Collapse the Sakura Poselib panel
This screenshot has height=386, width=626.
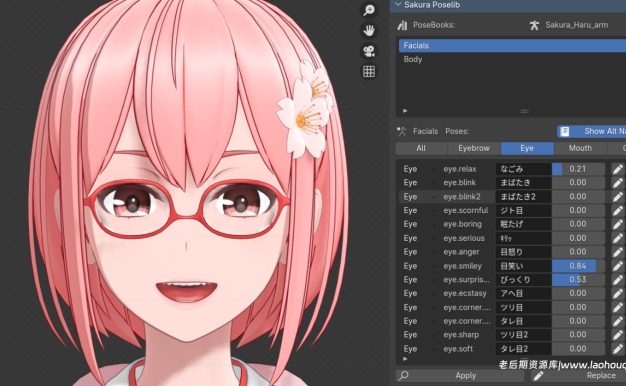click(398, 5)
